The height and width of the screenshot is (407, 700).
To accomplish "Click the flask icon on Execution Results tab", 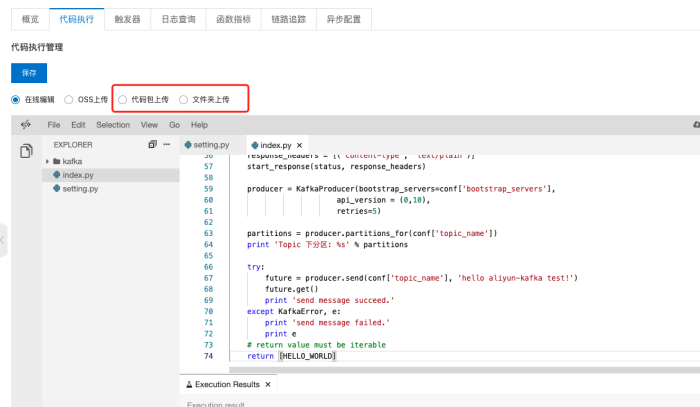I will coord(189,384).
